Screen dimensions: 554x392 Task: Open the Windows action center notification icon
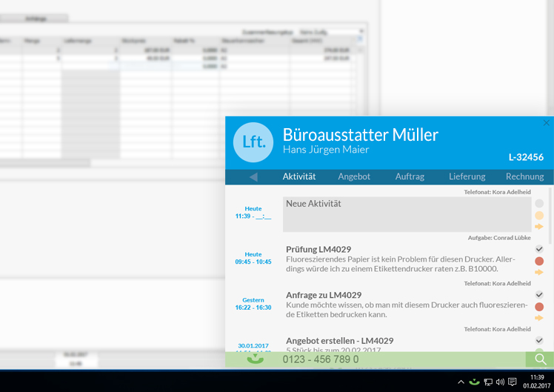[x=513, y=382]
